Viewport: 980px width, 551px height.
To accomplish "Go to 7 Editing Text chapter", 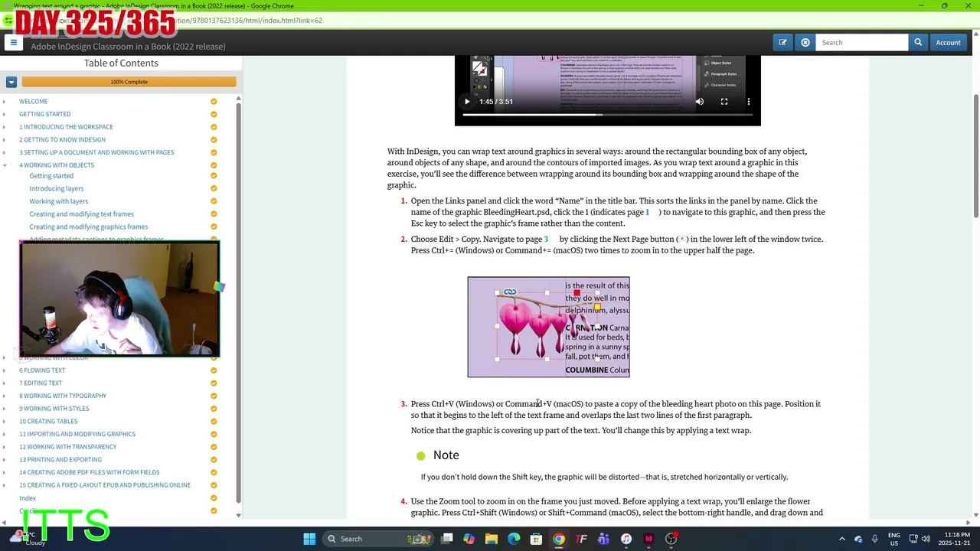I will point(41,383).
